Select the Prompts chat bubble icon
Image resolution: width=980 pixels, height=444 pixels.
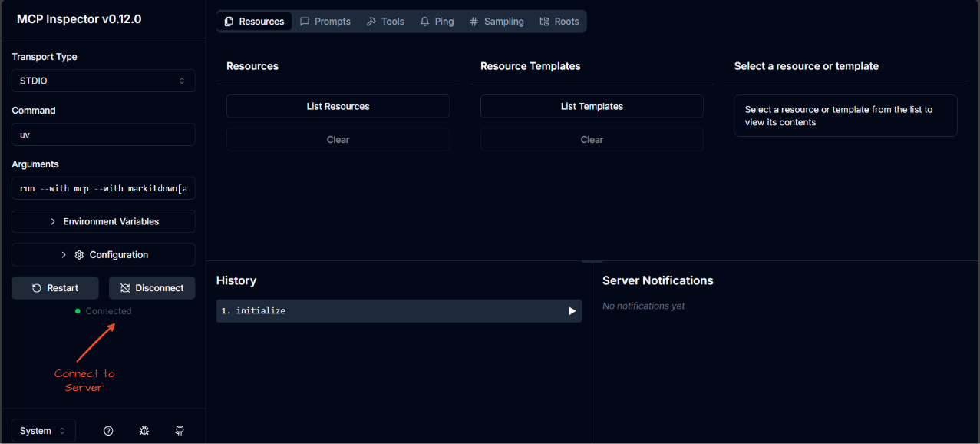click(303, 21)
